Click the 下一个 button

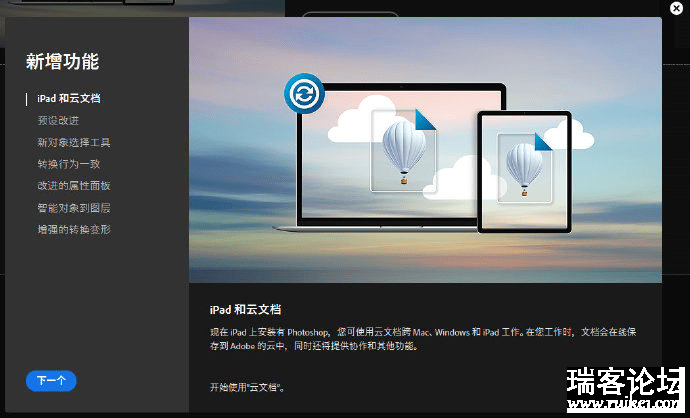coord(51,381)
